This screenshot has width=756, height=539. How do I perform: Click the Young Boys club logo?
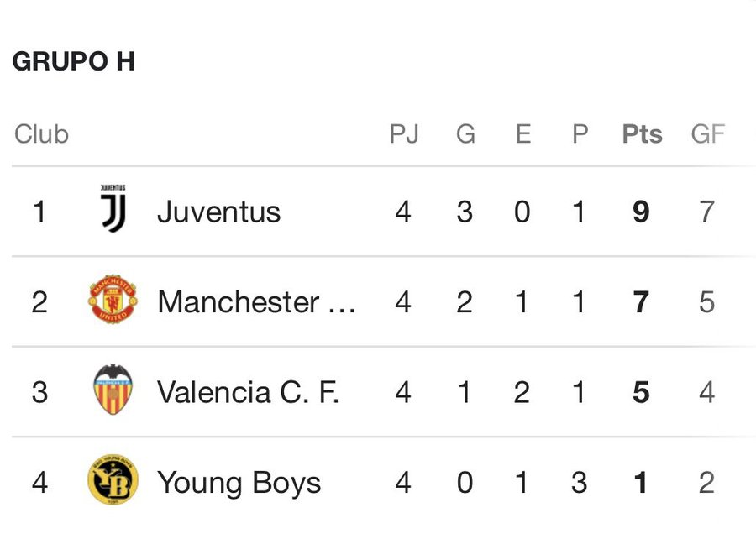[x=113, y=482]
